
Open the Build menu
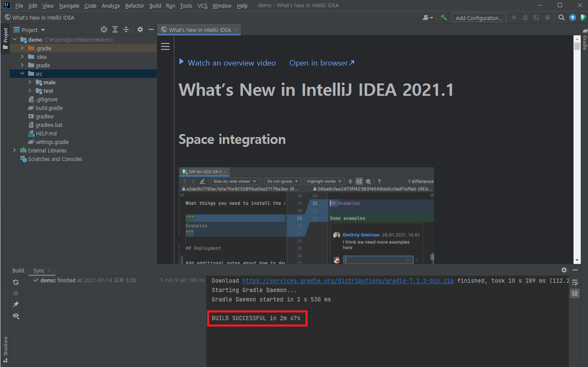pos(155,6)
